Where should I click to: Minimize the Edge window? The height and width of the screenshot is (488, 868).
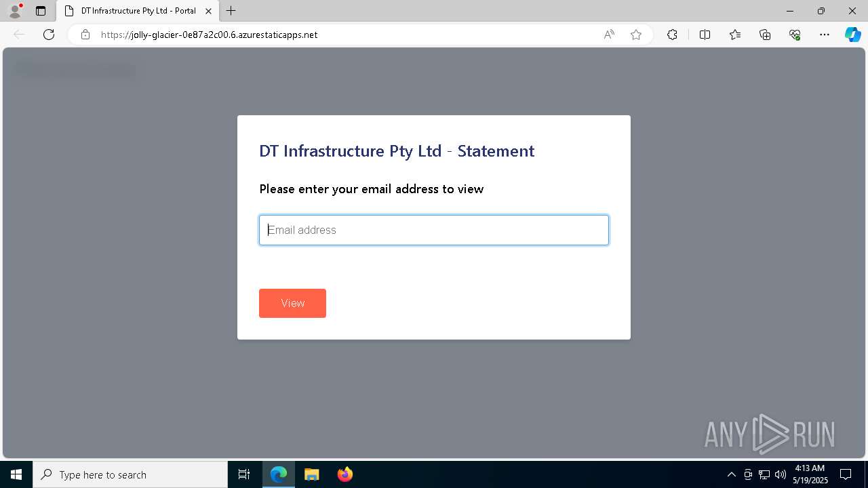tap(790, 11)
